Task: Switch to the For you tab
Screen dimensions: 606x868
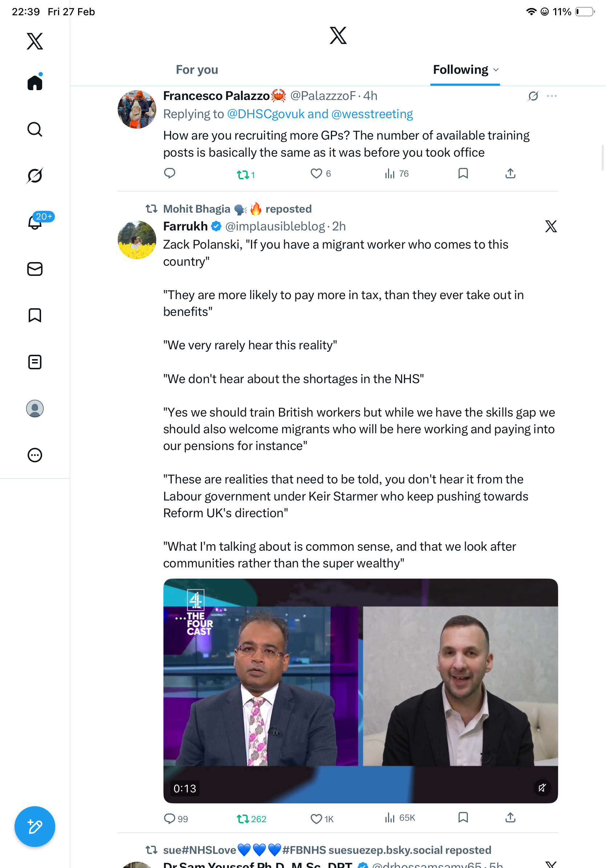Action: point(197,70)
